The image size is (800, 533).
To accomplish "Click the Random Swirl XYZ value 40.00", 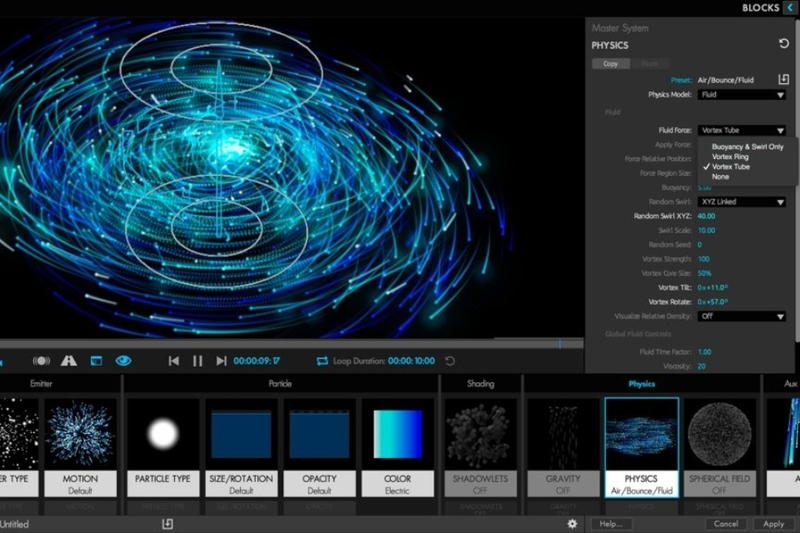I will pos(706,216).
